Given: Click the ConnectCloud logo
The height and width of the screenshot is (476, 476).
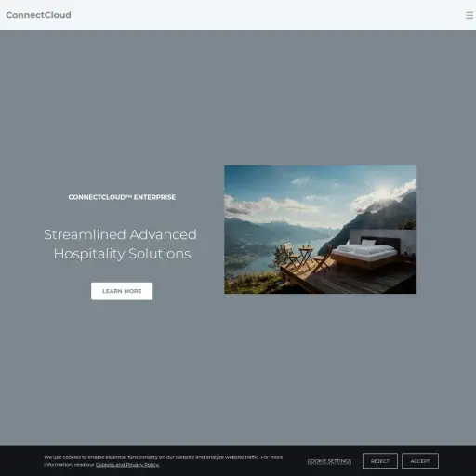Looking at the screenshot, I should coord(38,15).
